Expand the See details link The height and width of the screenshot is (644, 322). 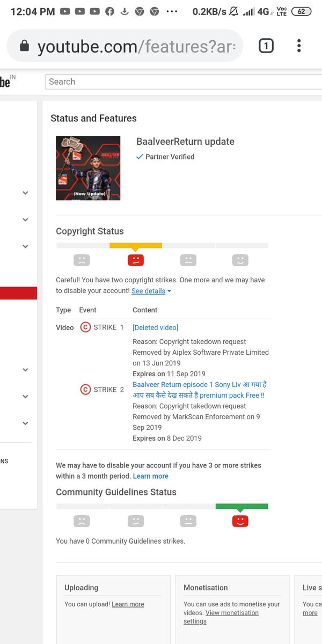tap(151, 291)
